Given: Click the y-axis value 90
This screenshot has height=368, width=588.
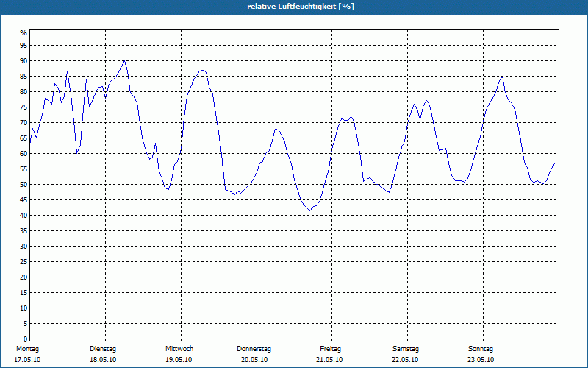Looking at the screenshot, I should pos(24,61).
